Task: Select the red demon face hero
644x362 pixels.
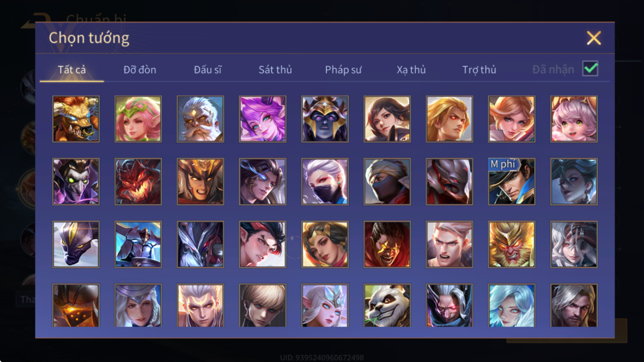Action: tap(138, 182)
